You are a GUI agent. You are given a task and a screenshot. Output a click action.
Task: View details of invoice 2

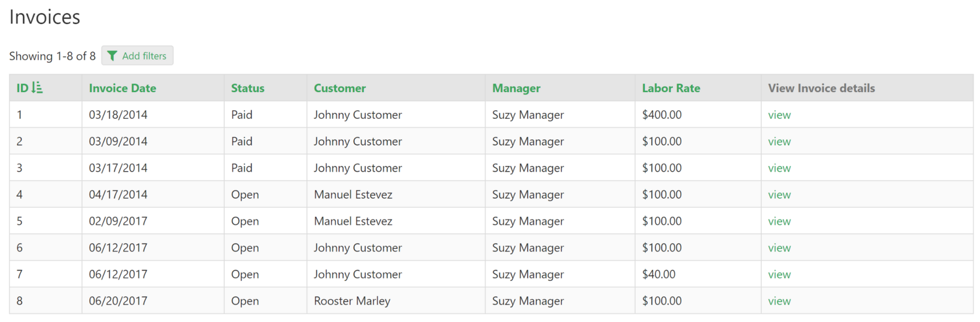[779, 142]
